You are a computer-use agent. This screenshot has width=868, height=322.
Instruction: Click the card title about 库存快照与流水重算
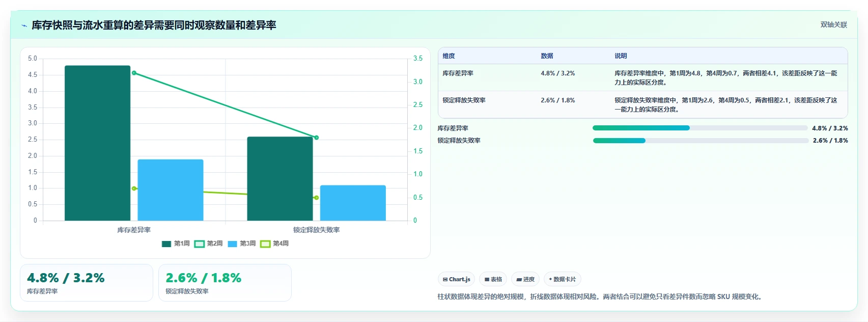coord(154,25)
